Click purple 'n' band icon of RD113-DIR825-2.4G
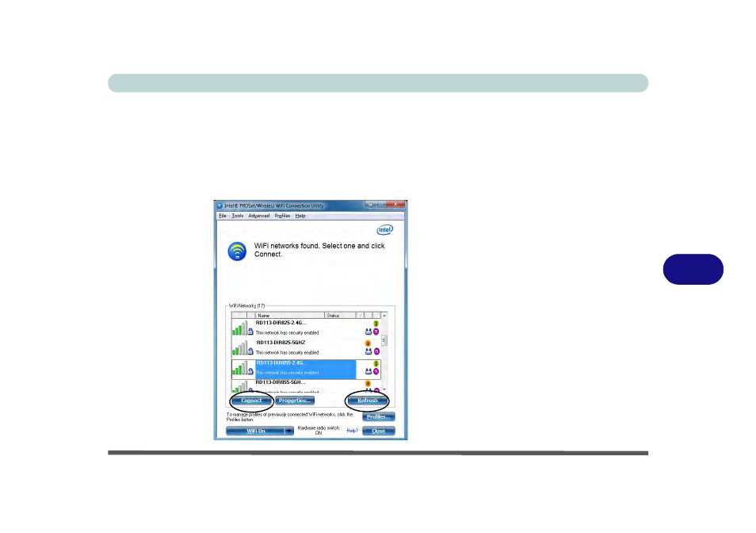This screenshot has width=756, height=533. pos(376,332)
